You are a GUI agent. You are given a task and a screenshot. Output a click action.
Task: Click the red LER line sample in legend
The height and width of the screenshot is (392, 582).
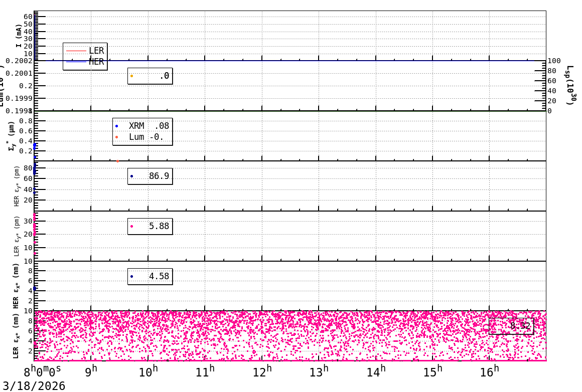[x=76, y=51]
